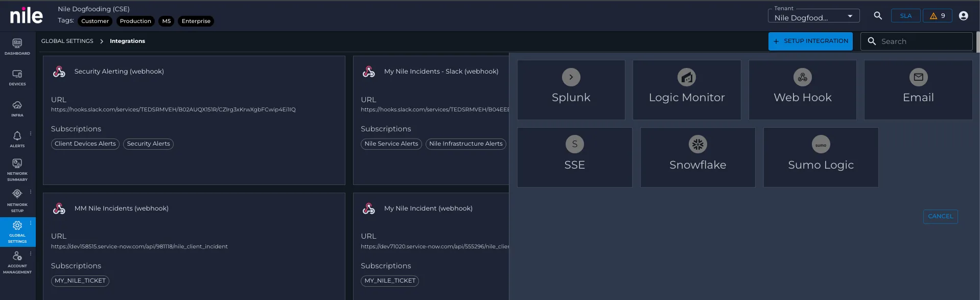Choose the Splunk integration tile
This screenshot has height=300, width=980.
click(x=571, y=90)
